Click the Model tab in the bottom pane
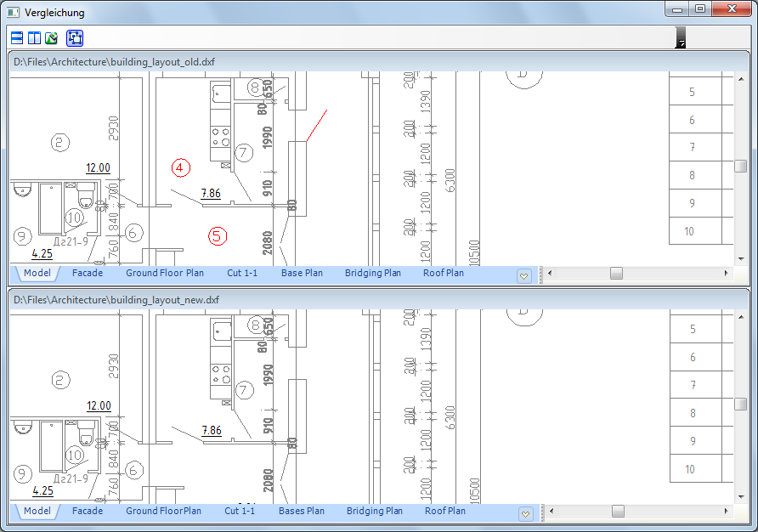Image resolution: width=758 pixels, height=532 pixels. coord(37,512)
